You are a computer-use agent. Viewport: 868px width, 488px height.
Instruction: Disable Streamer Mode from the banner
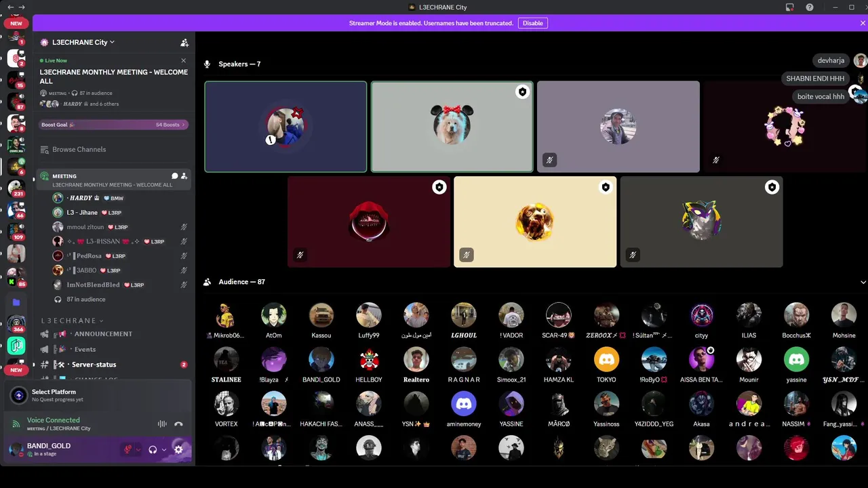tap(533, 23)
